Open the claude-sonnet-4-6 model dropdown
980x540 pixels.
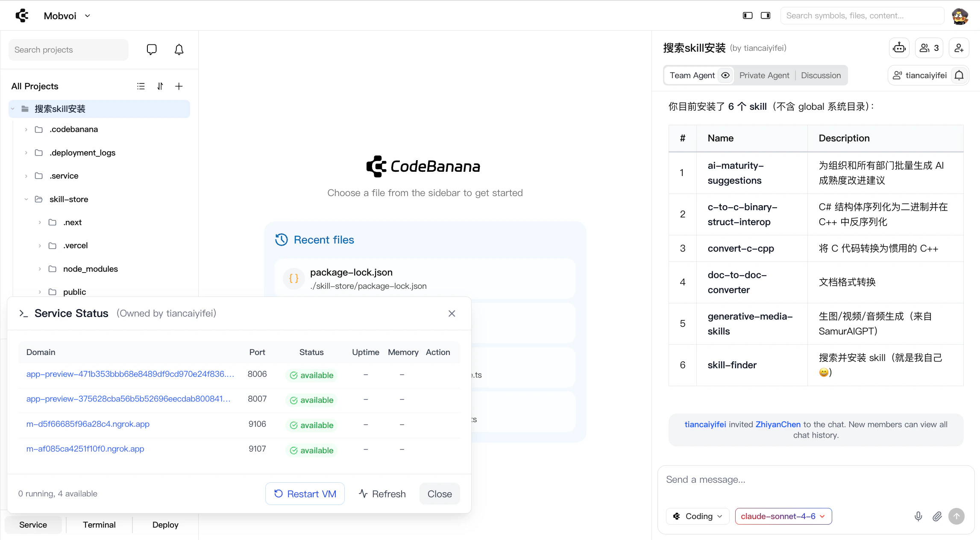783,516
